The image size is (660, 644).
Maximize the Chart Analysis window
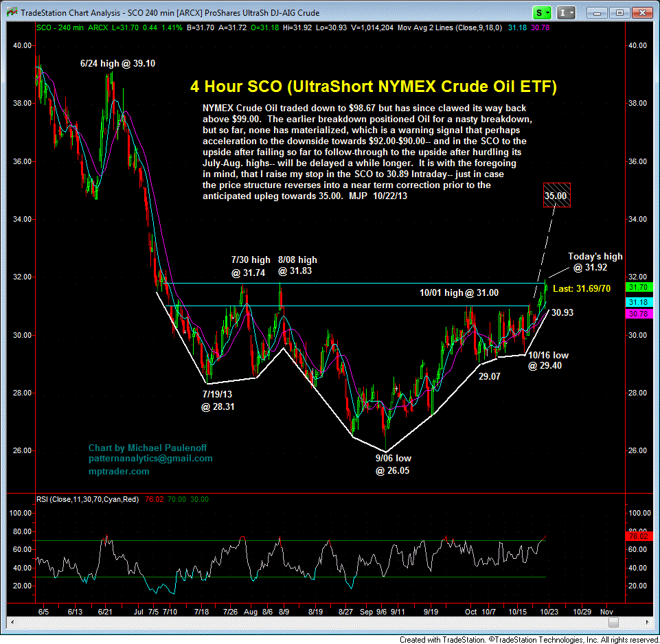[x=619, y=13]
